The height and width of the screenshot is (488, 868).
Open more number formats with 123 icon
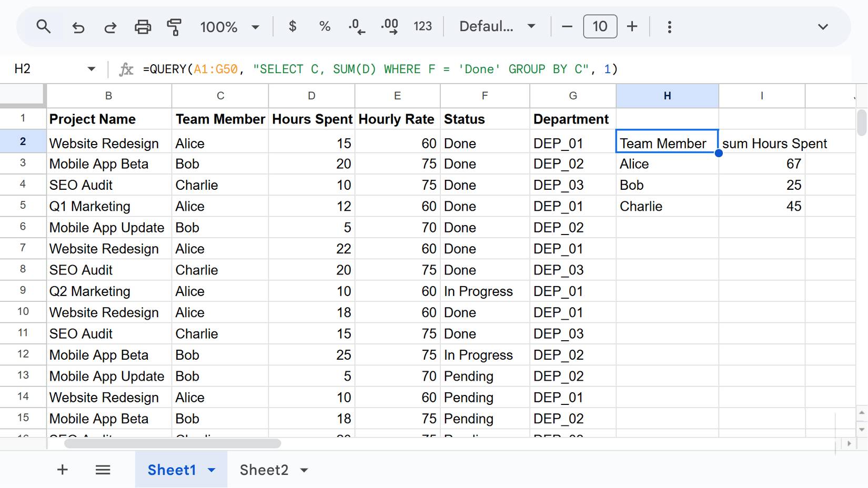[422, 26]
